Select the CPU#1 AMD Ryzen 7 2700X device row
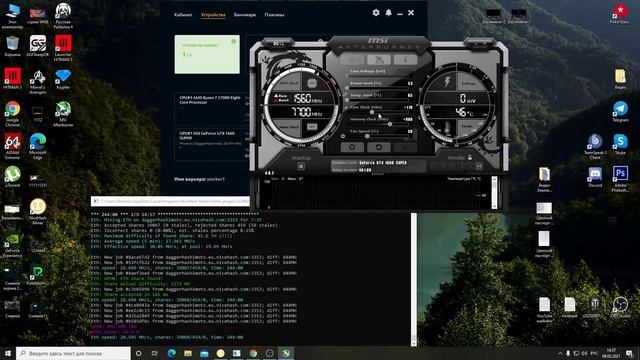This screenshot has width=640, height=360. tap(212, 109)
